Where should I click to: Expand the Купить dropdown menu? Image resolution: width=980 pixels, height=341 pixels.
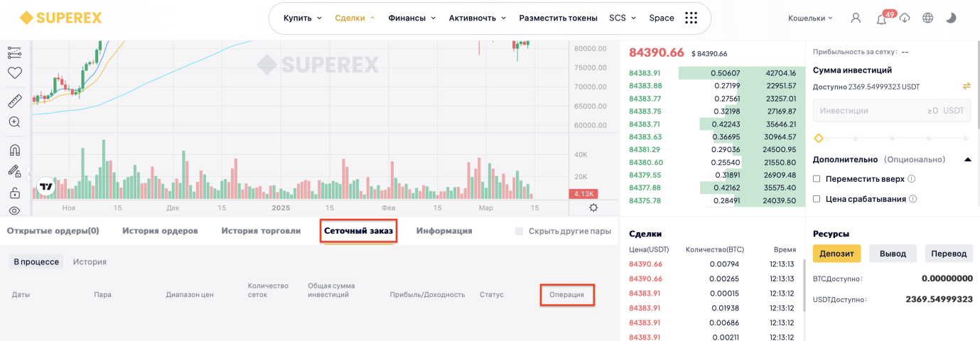pos(302,18)
